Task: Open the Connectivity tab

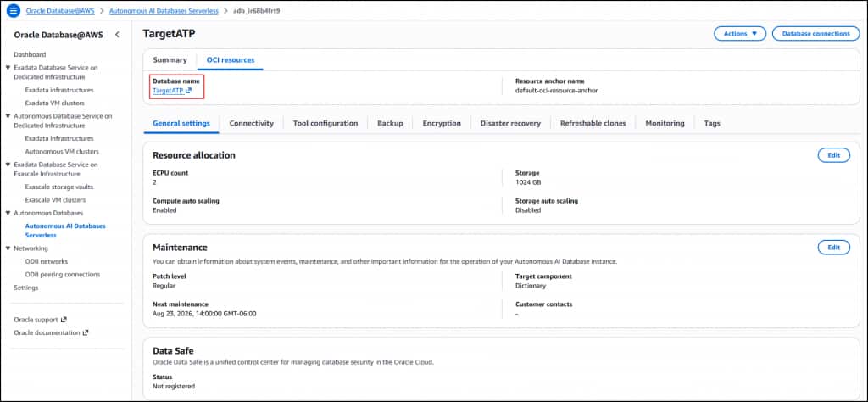Action: [251, 124]
